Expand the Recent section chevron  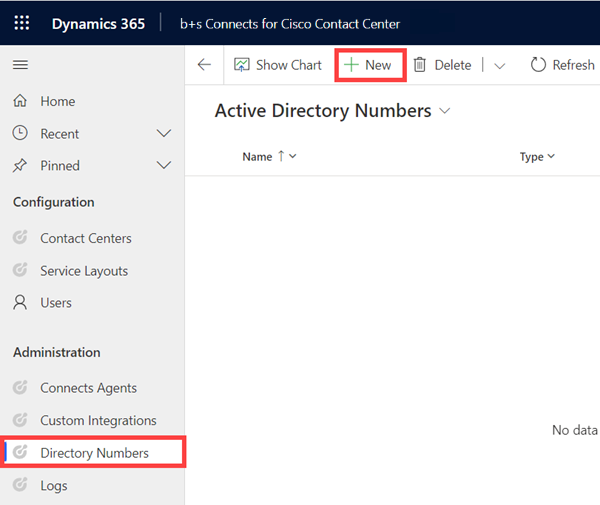(x=164, y=134)
